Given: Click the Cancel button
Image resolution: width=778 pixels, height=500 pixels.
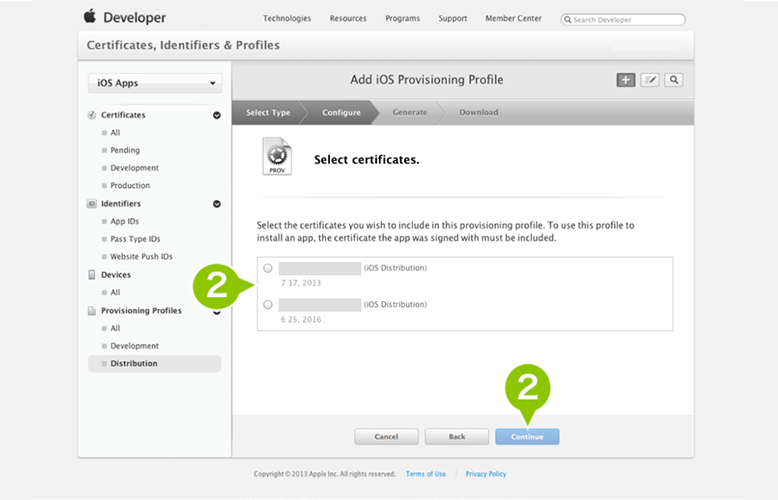Looking at the screenshot, I should click(386, 437).
